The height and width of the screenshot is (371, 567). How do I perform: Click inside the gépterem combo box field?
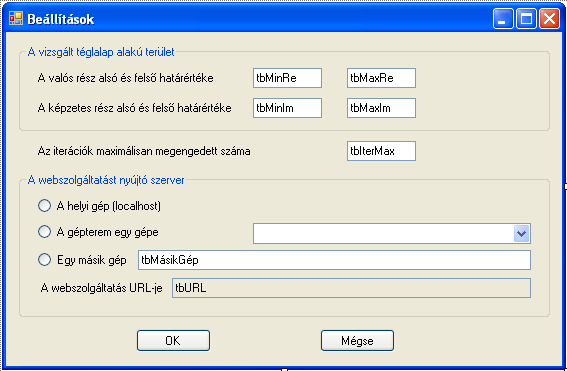pos(383,234)
